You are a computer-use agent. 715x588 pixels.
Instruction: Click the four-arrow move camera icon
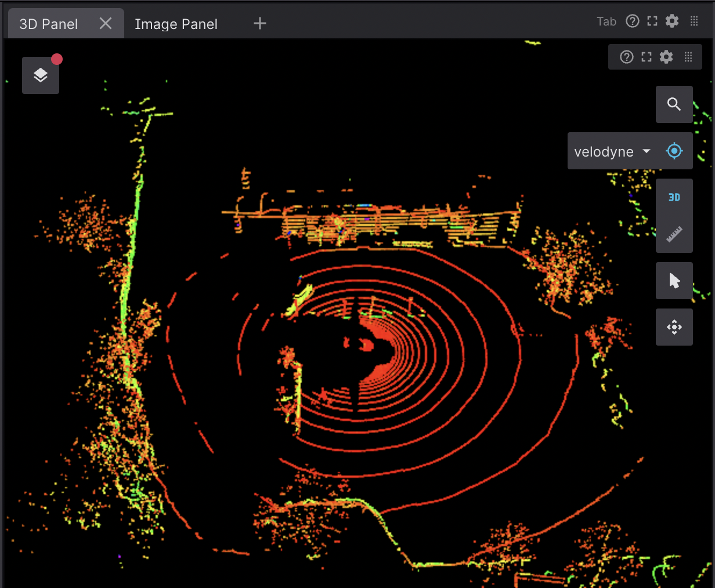click(x=674, y=327)
